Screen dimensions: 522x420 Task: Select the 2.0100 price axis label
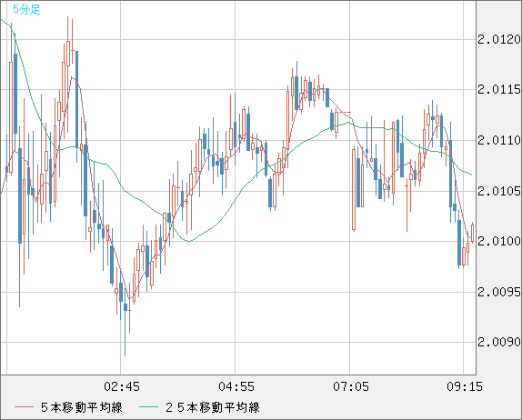pyautogui.click(x=499, y=241)
